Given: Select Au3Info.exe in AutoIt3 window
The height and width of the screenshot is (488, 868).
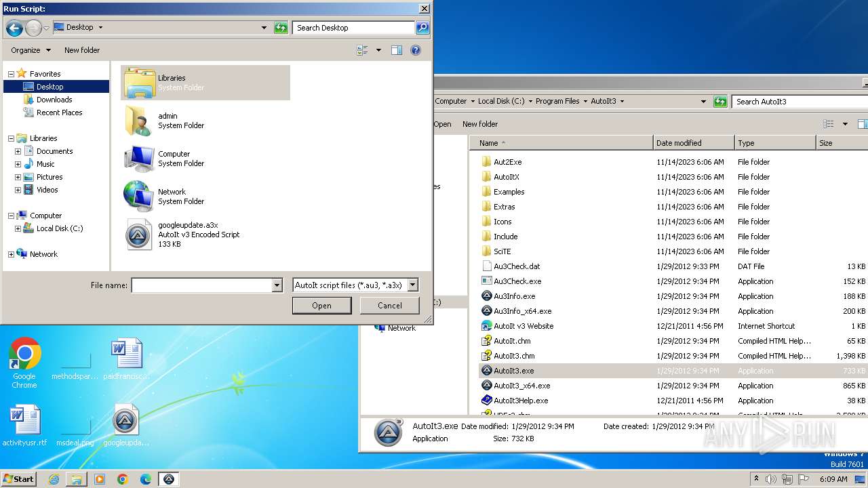Looking at the screenshot, I should 514,296.
